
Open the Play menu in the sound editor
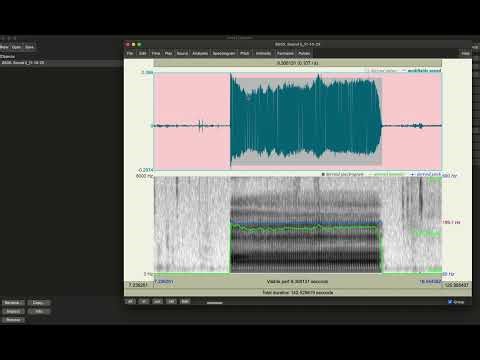(x=168, y=53)
